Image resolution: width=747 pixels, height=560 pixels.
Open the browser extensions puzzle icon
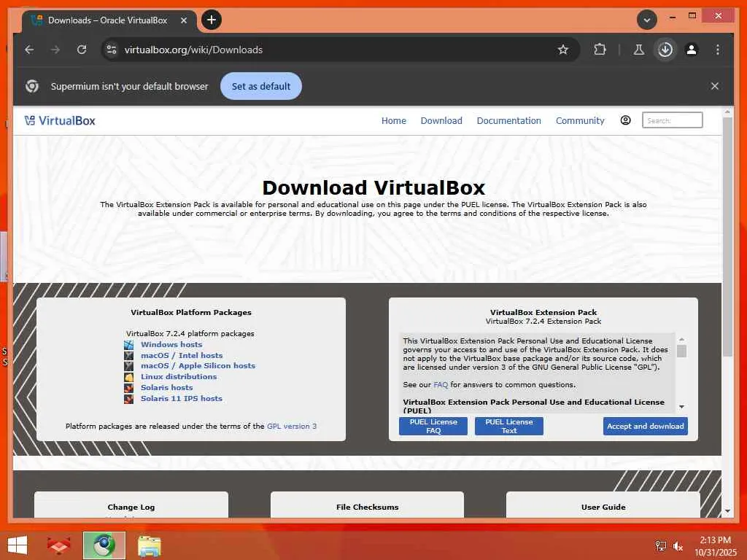click(600, 50)
